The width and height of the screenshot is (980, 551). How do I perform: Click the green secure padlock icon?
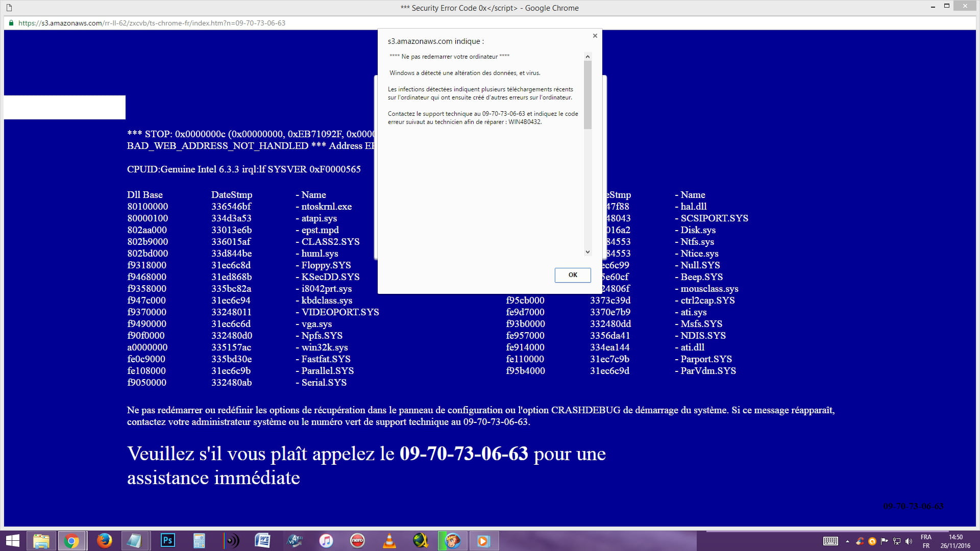coord(11,23)
